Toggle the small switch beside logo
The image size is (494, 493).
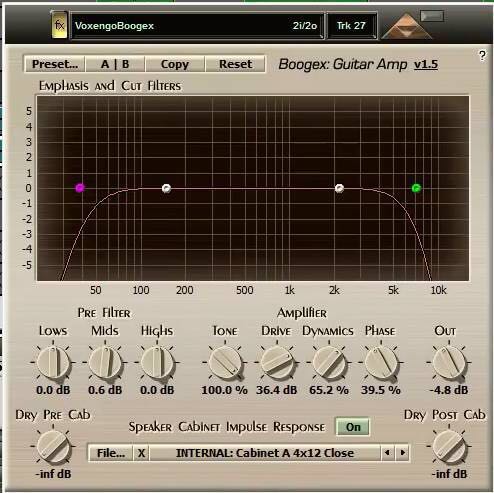[x=432, y=16]
